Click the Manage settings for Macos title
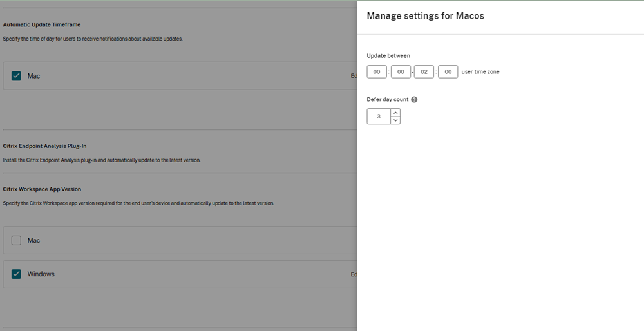The image size is (644, 331). click(425, 15)
